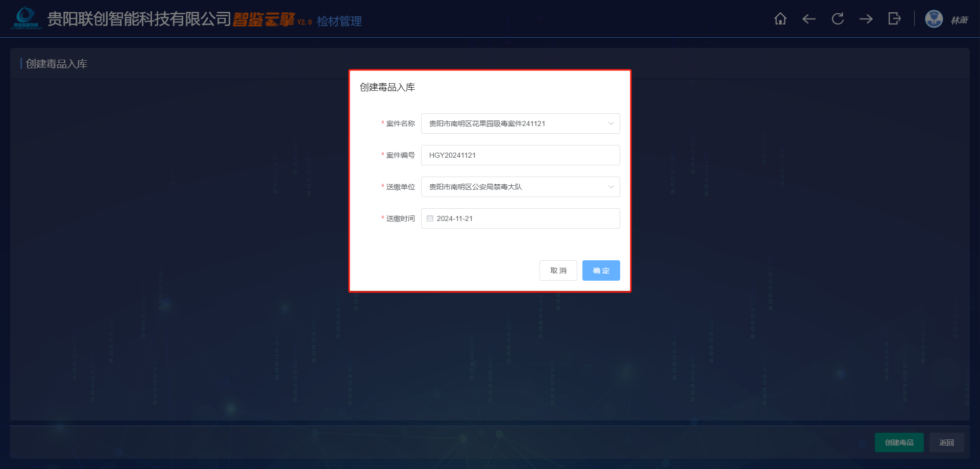This screenshot has width=980, height=469.
Task: Confirm dialog with 确定 button
Action: coord(601,270)
